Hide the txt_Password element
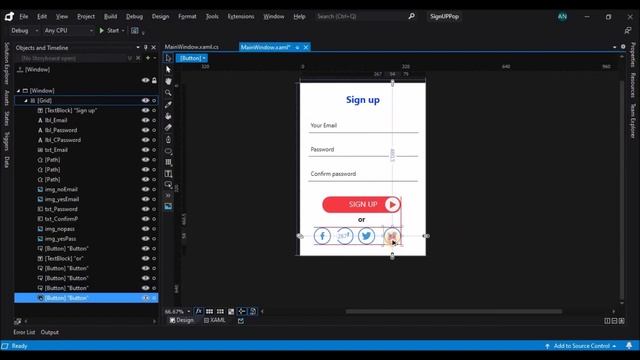 [145, 209]
